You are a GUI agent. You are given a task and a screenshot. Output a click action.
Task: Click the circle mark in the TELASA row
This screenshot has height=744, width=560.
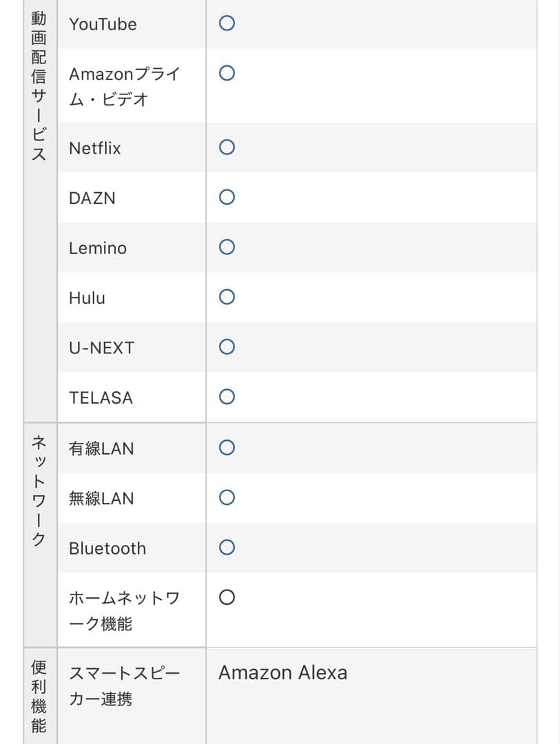click(x=227, y=397)
